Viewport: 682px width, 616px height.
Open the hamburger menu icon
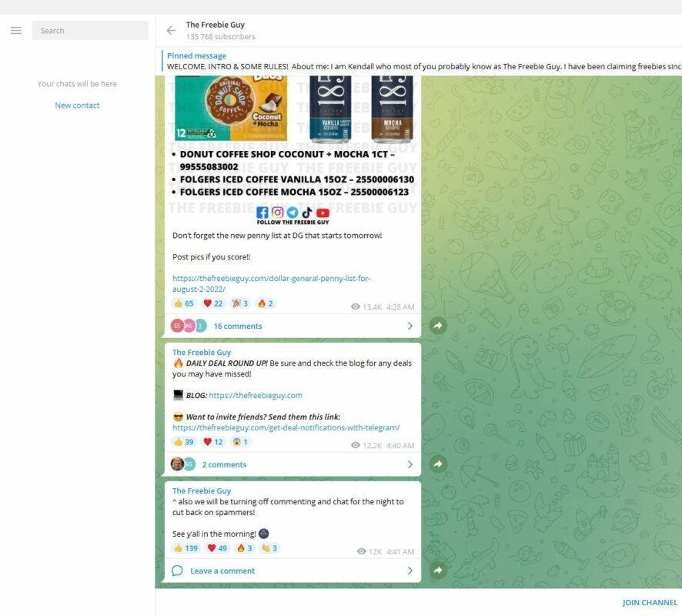pyautogui.click(x=16, y=31)
